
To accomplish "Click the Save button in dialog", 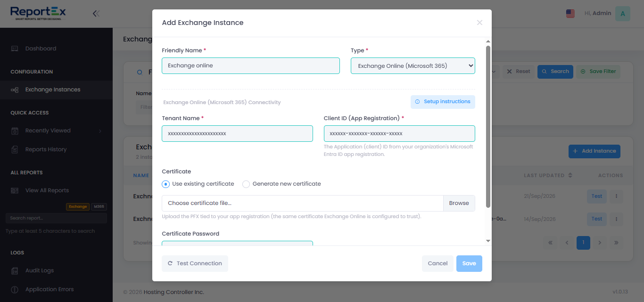I will 469,263.
